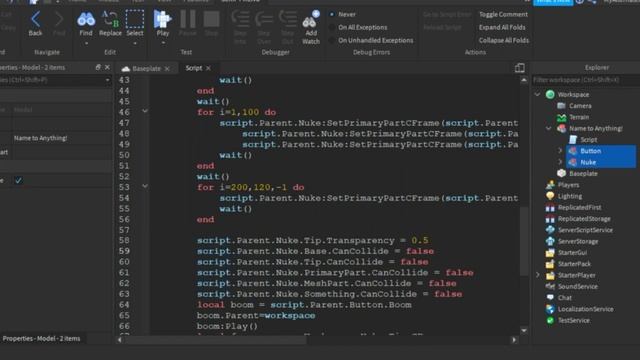Click the Add Watch icon

click(311, 27)
